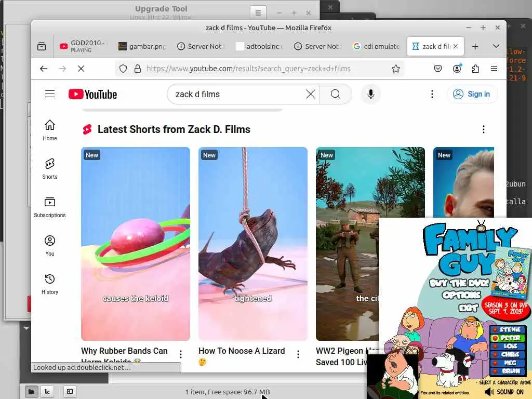This screenshot has height=399, width=532.
Task: Select Peter character in Family Guy ad
Action: pos(508,338)
